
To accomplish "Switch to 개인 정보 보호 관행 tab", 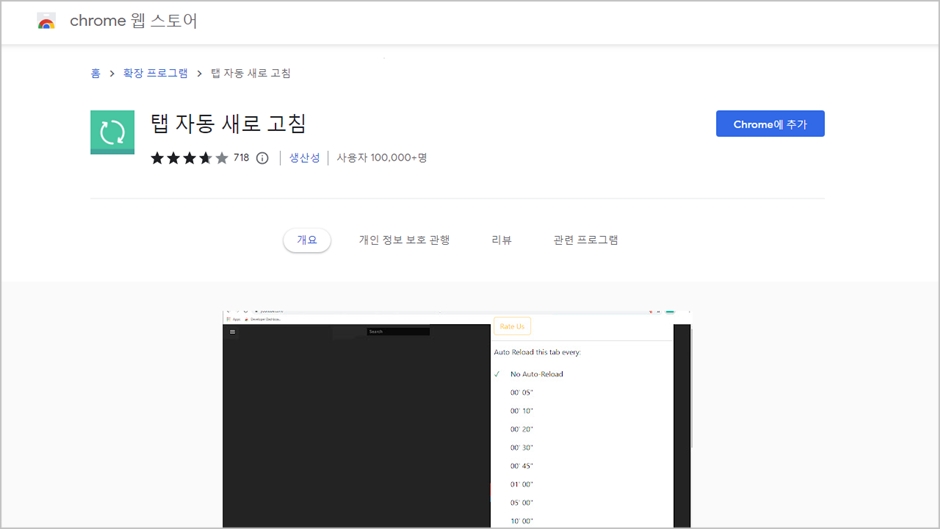I will point(404,240).
